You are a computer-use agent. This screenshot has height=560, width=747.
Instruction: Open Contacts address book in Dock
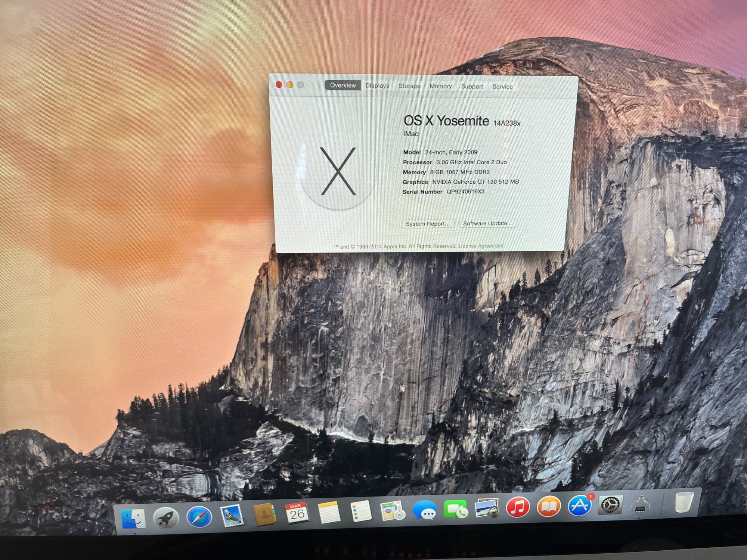[264, 515]
